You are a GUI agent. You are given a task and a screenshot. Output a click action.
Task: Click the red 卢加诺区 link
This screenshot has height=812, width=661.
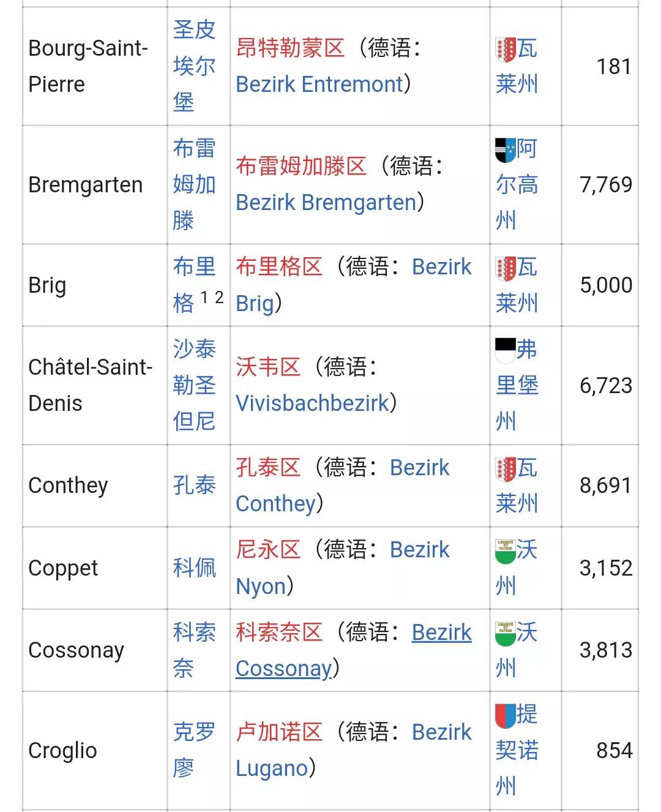tap(279, 732)
